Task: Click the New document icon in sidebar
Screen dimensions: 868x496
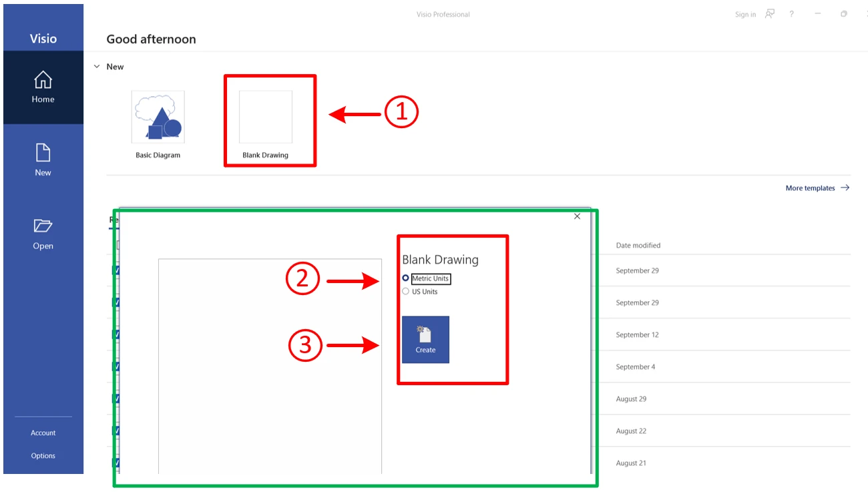Action: pyautogui.click(x=43, y=154)
